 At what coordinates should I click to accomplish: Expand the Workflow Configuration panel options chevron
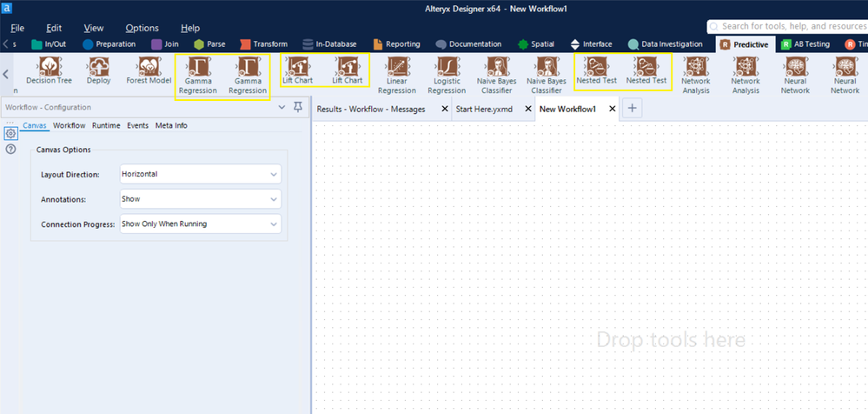click(x=282, y=107)
